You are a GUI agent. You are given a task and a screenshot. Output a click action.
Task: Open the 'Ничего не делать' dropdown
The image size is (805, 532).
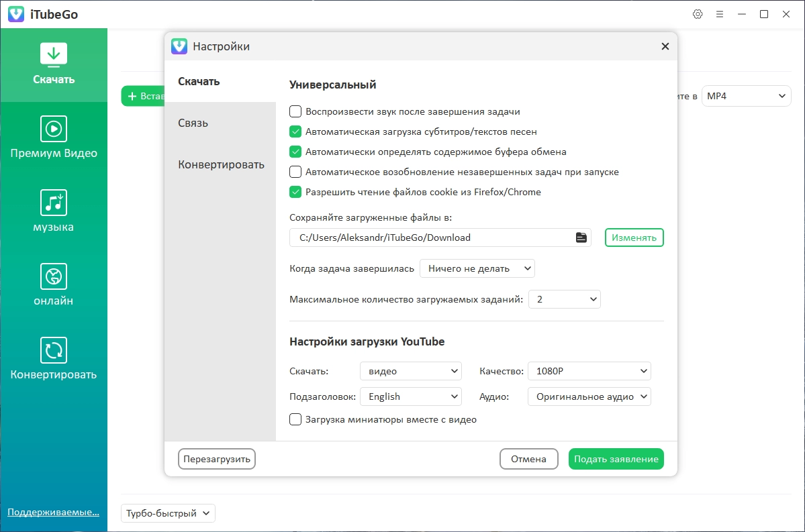pyautogui.click(x=477, y=268)
